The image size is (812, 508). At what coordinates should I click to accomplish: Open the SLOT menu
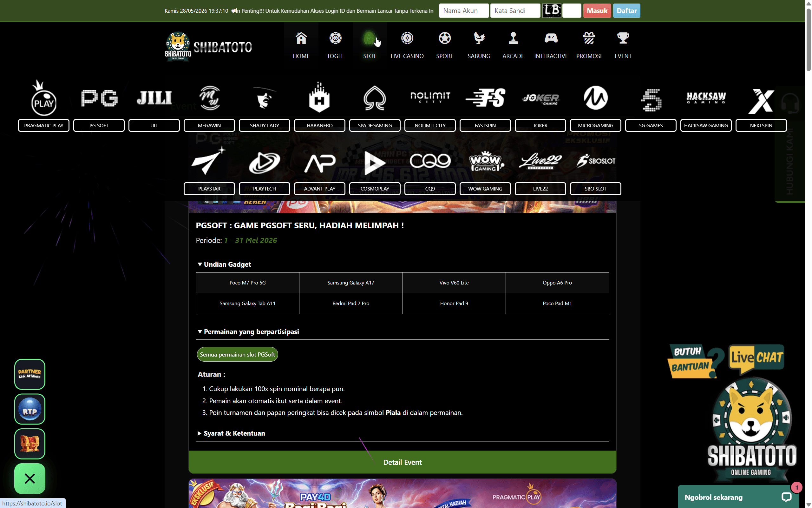tap(370, 45)
